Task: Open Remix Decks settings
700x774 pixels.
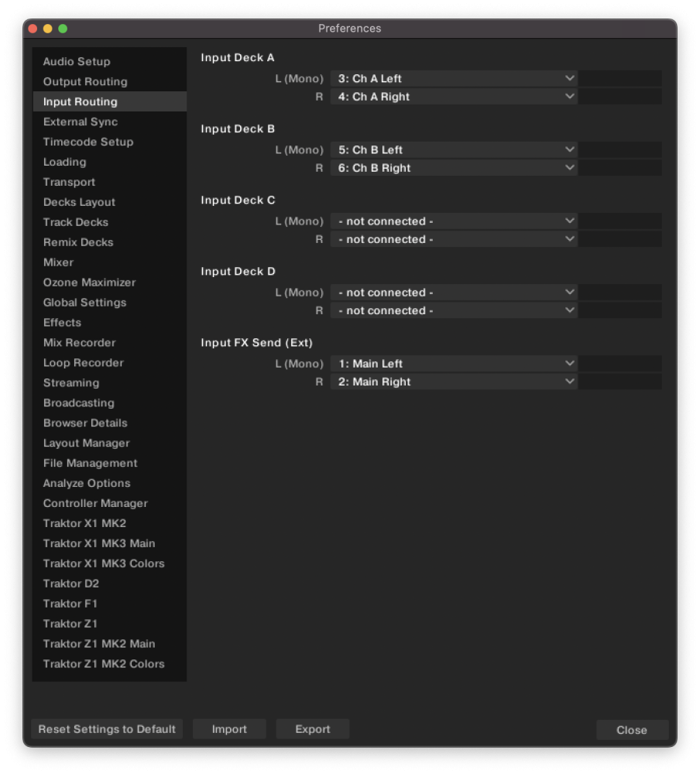Action: point(110,242)
